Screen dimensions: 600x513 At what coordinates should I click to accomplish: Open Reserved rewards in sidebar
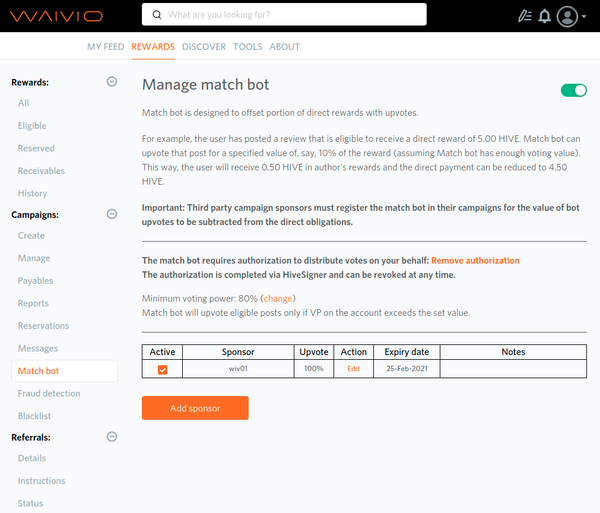(36, 148)
